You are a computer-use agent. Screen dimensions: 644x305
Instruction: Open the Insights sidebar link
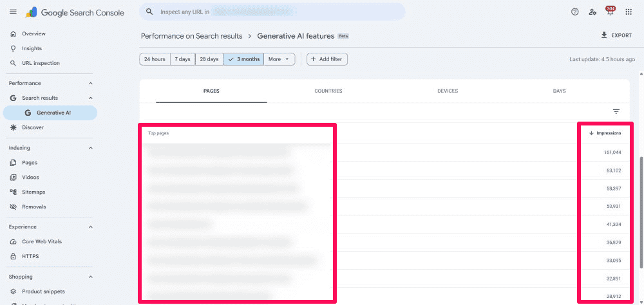[x=32, y=48]
